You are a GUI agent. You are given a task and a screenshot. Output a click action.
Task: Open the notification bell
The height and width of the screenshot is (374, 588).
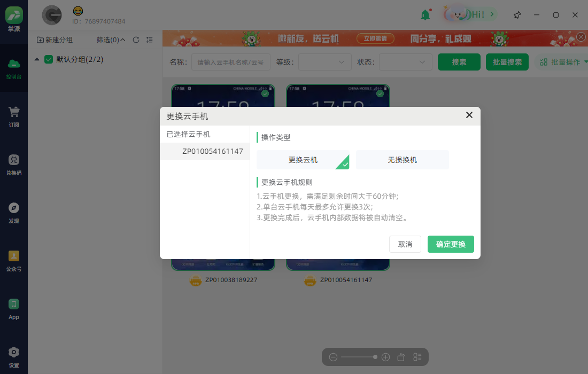pos(425,15)
